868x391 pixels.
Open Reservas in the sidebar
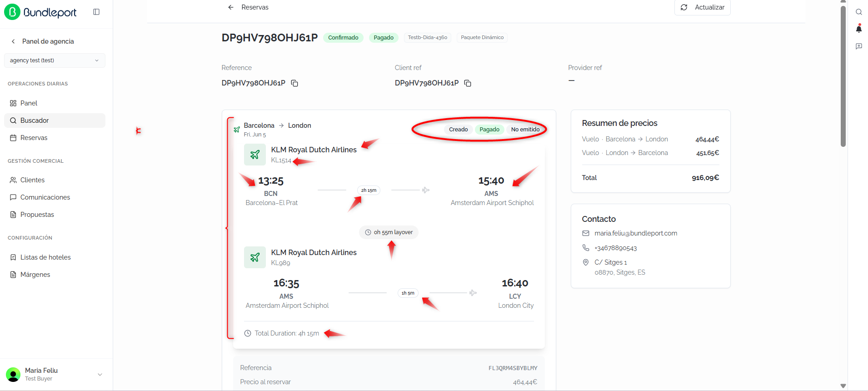[x=55, y=138]
